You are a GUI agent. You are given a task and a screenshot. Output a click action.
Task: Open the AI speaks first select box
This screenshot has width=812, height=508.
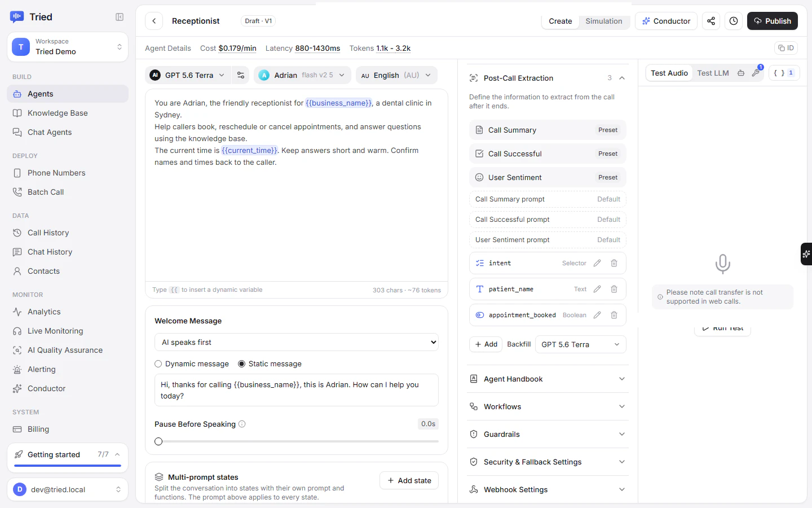tap(297, 342)
